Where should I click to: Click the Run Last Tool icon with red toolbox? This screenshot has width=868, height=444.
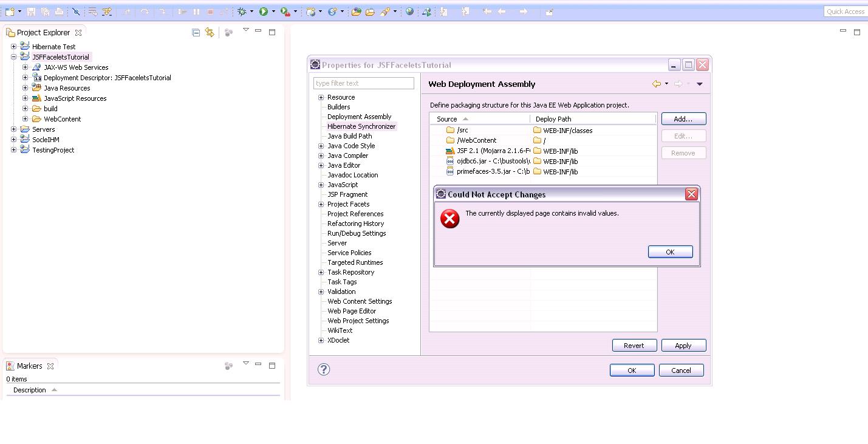tap(285, 12)
